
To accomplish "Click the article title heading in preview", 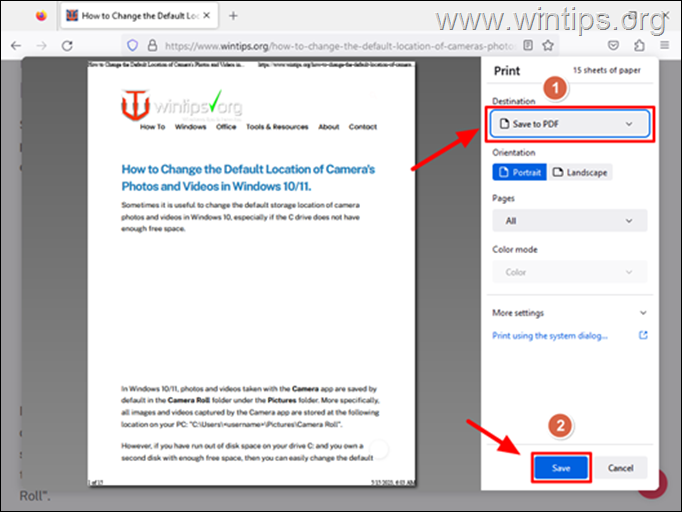I will coord(248,177).
